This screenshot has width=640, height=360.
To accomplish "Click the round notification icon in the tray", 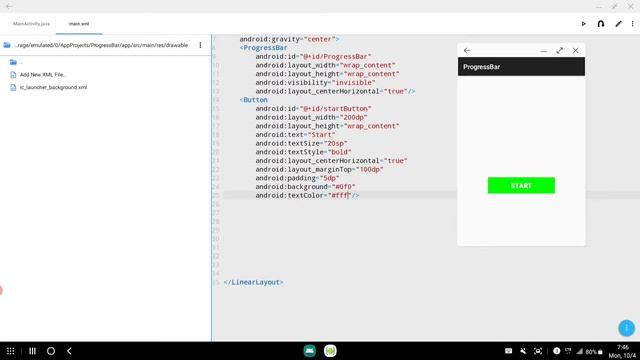I will click(556, 351).
